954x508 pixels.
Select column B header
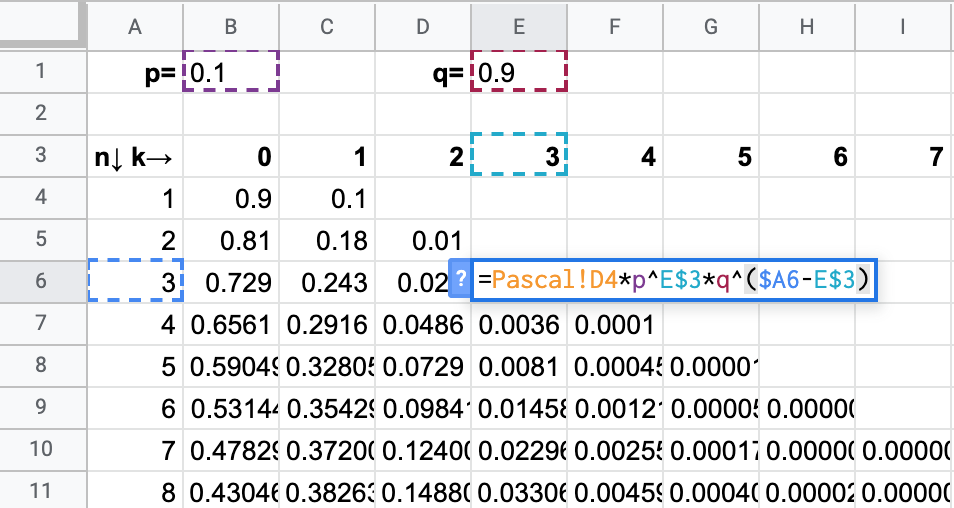pos(231,28)
